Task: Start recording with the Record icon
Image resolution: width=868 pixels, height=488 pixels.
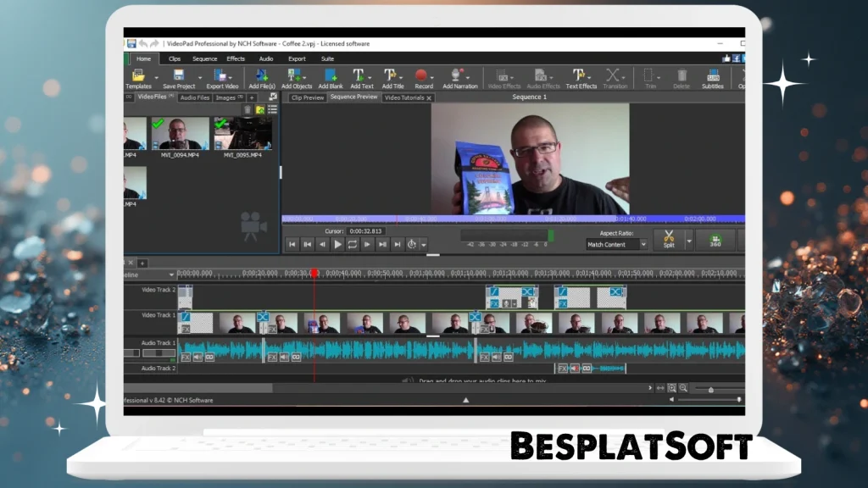Action: pyautogui.click(x=424, y=78)
